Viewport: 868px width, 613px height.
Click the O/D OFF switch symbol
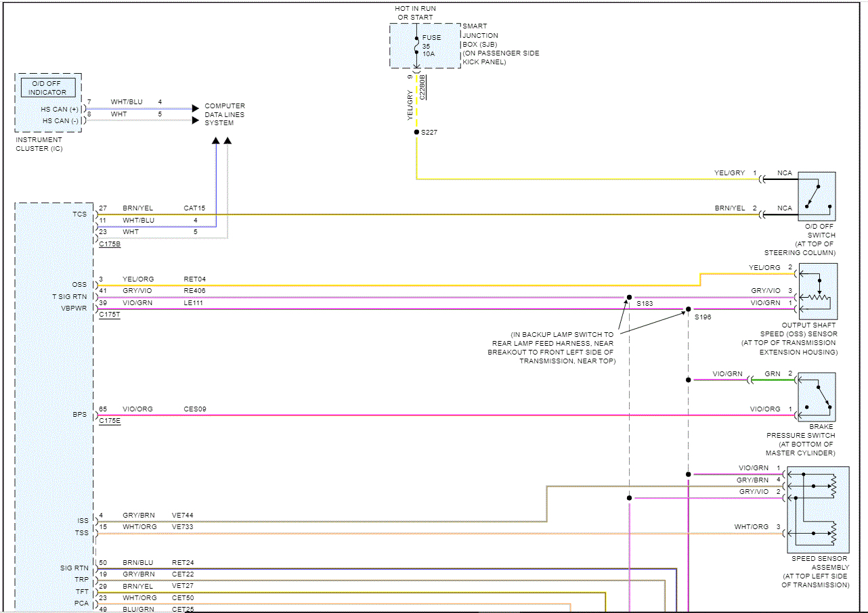click(817, 197)
